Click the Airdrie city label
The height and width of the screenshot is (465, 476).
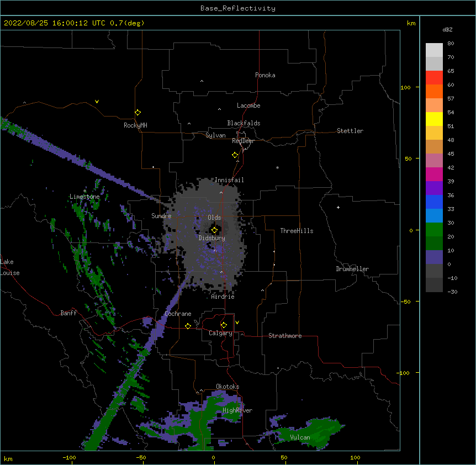tap(223, 297)
